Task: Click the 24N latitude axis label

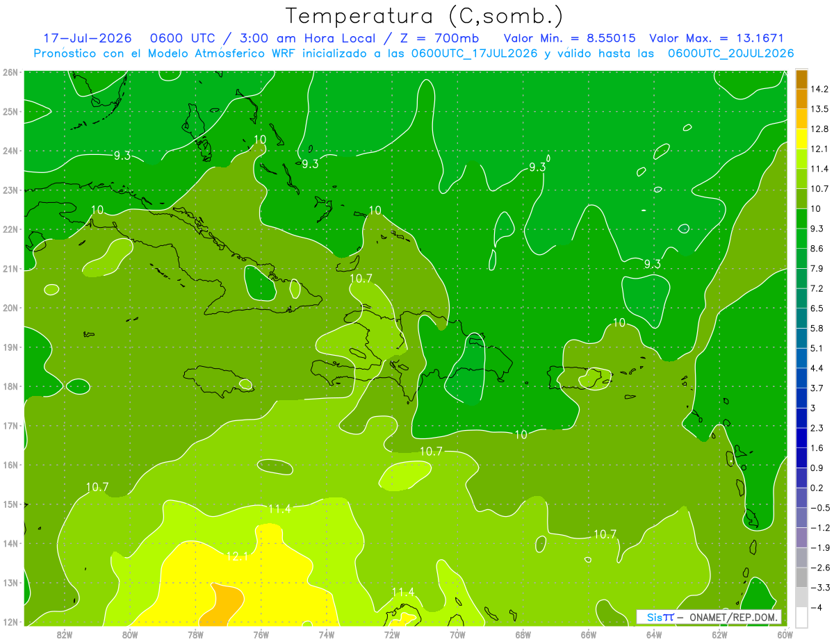Action: [10, 151]
